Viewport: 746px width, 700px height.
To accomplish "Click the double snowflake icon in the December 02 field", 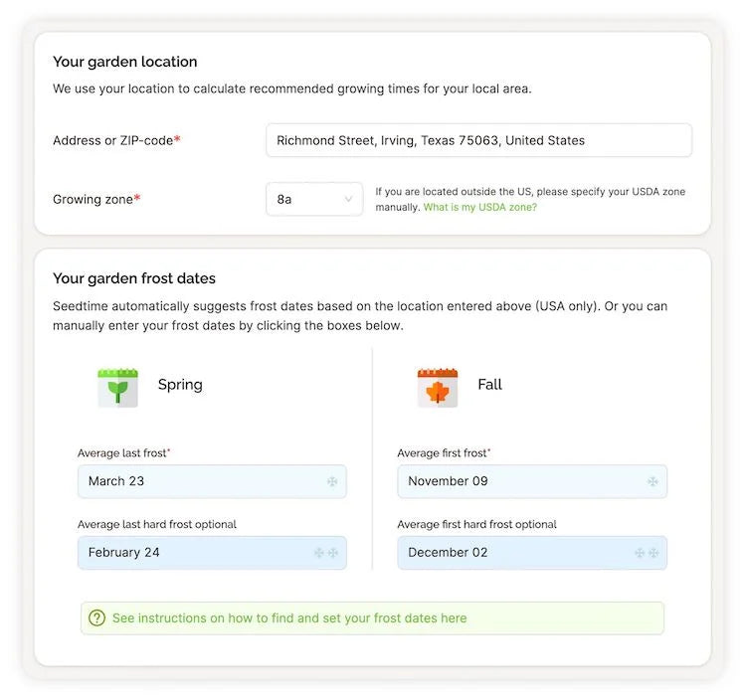I will point(647,553).
